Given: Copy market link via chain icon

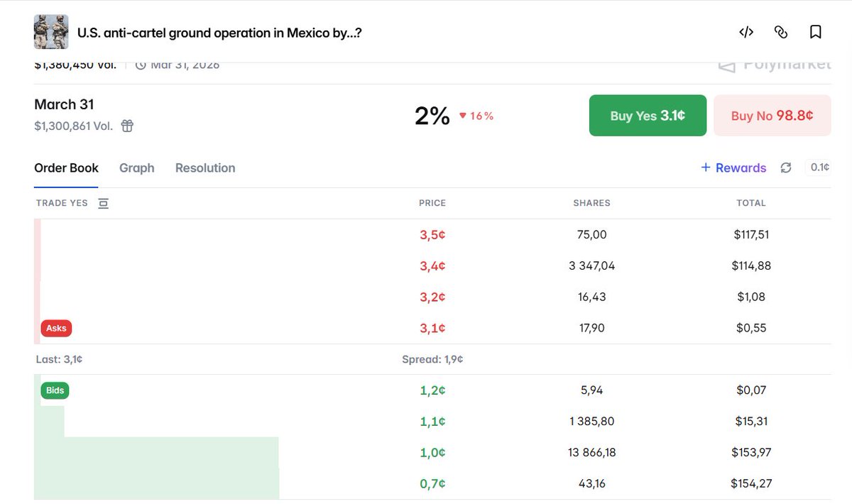Looking at the screenshot, I should coord(781,32).
